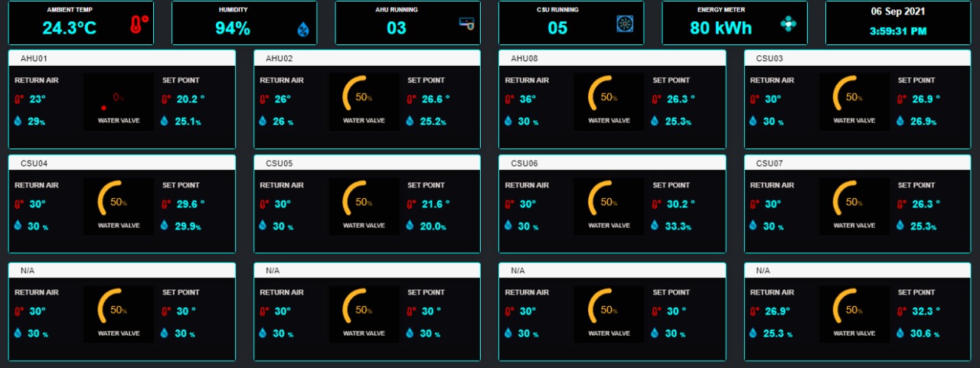The width and height of the screenshot is (980, 368).
Task: Click the red thermometer icon in Ambient Temp
Action: click(139, 24)
